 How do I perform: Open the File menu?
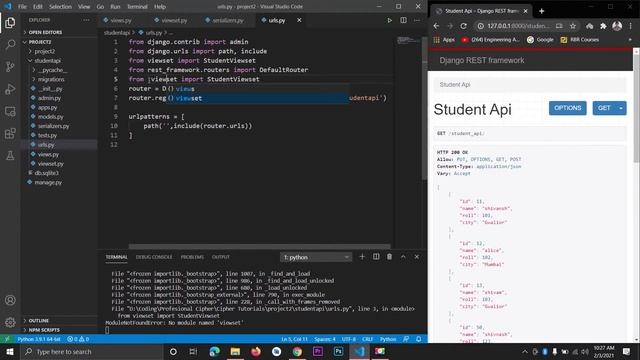point(22,7)
